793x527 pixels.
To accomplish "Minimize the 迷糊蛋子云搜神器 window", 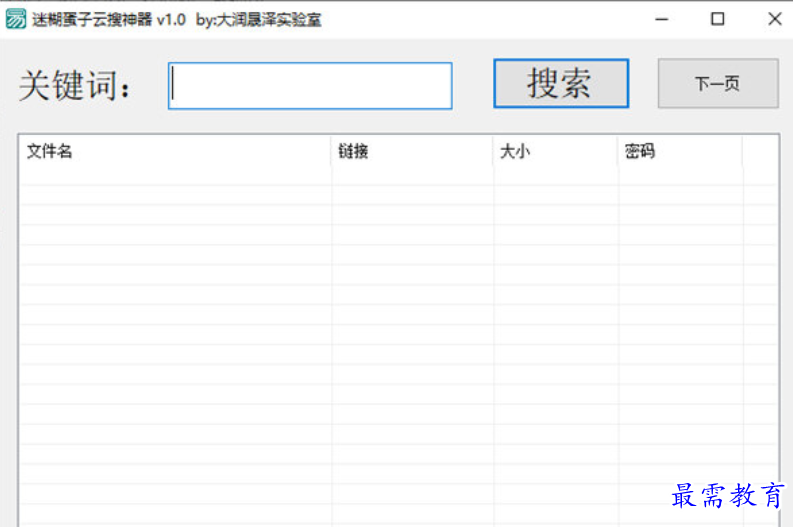I will 662,19.
